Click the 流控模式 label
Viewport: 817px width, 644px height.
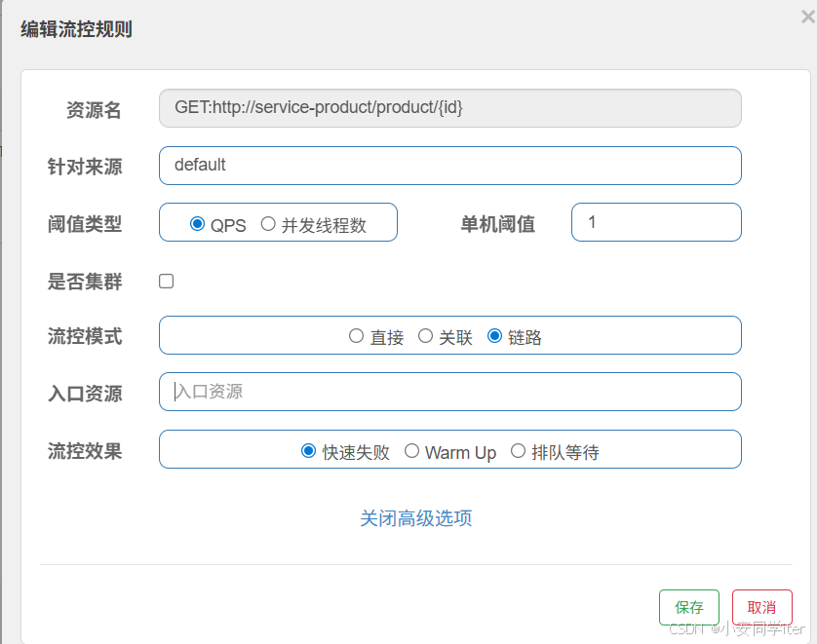pos(85,336)
